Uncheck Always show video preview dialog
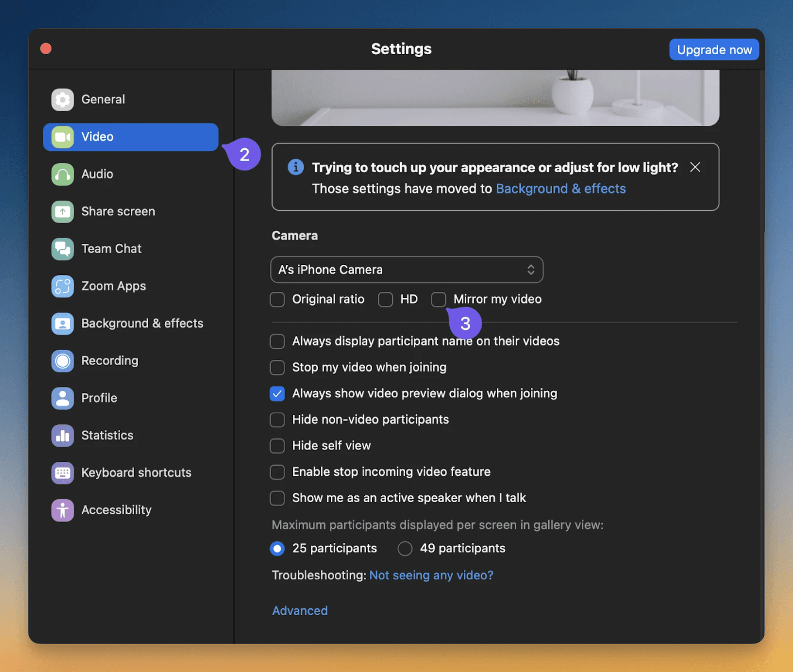Screen dimensions: 793x672 pyautogui.click(x=277, y=394)
